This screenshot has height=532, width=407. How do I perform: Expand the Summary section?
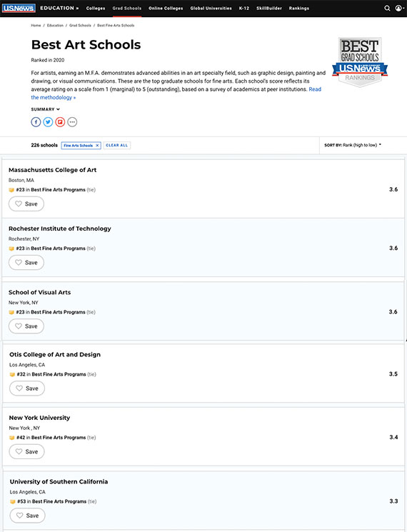(x=46, y=109)
